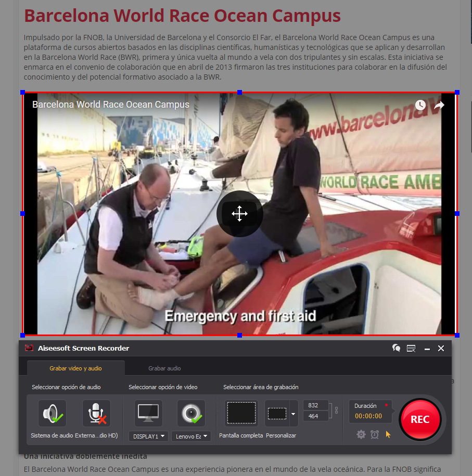472x476 pixels.
Task: Toggle the webcam icon
Action: pos(192,414)
